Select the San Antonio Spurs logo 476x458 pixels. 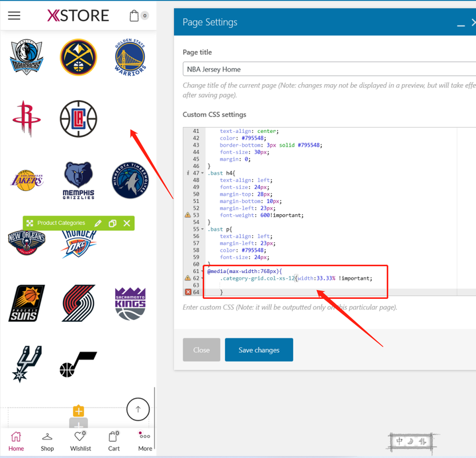(x=27, y=364)
